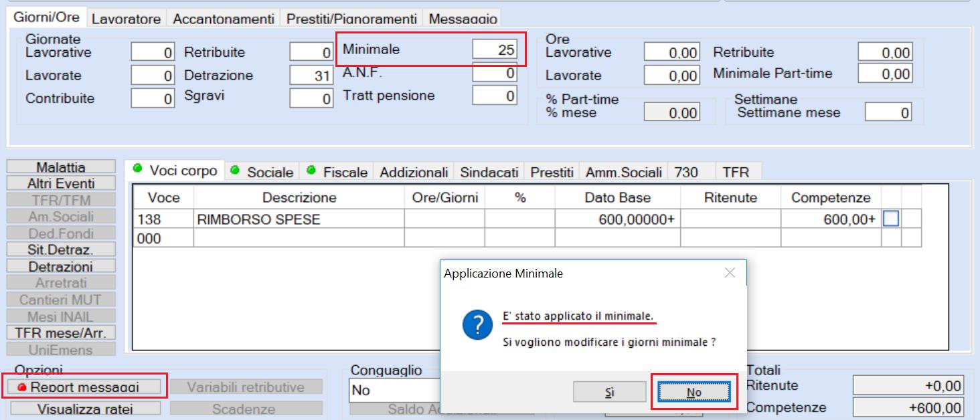Tick checkbox in RIMBORSO SPESE row
Screen dimensions: 980x420
(891, 219)
